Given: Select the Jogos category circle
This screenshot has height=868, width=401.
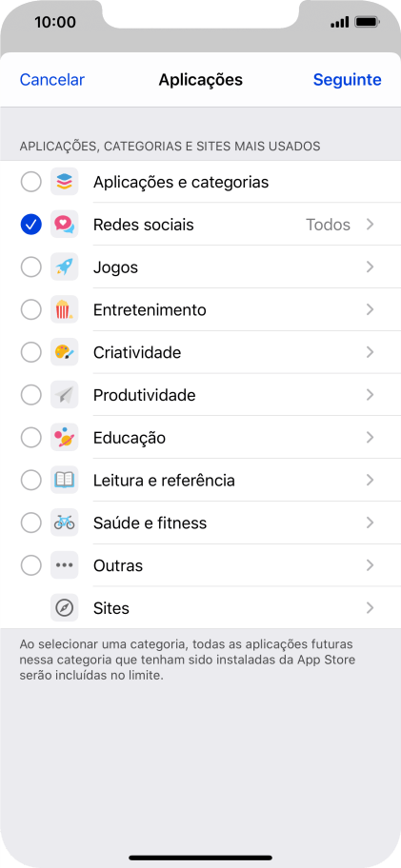Looking at the screenshot, I should coord(31,267).
